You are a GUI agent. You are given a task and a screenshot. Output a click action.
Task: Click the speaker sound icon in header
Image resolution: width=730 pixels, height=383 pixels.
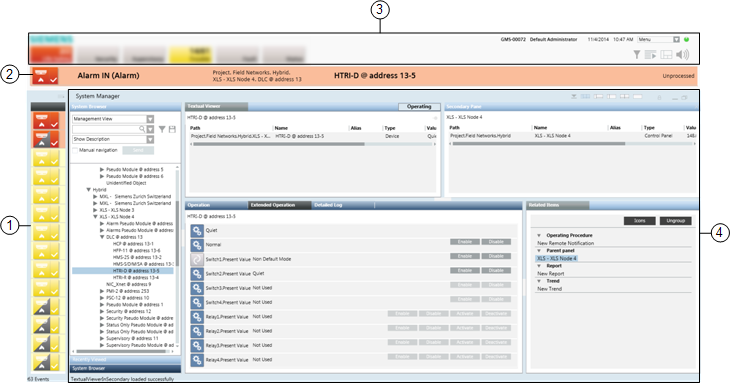tap(682, 55)
